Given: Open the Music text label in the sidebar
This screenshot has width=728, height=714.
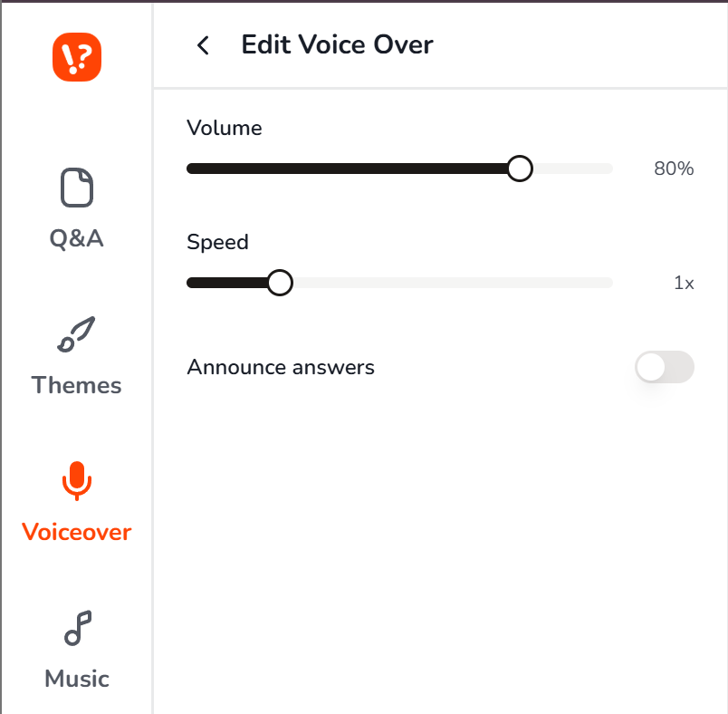Looking at the screenshot, I should click(77, 679).
